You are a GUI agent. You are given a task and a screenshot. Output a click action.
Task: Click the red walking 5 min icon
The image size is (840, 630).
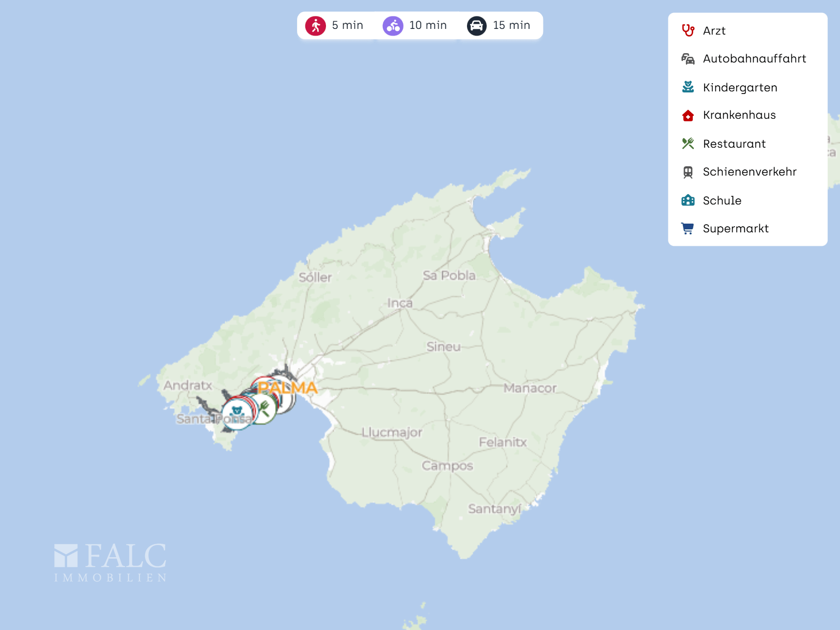(x=315, y=26)
